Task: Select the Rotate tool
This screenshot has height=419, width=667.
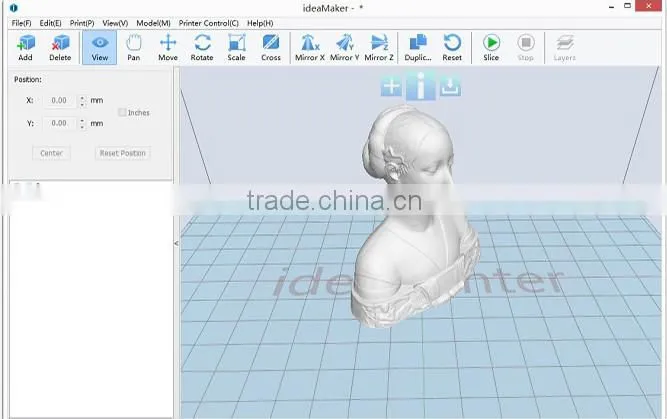Action: (x=202, y=47)
